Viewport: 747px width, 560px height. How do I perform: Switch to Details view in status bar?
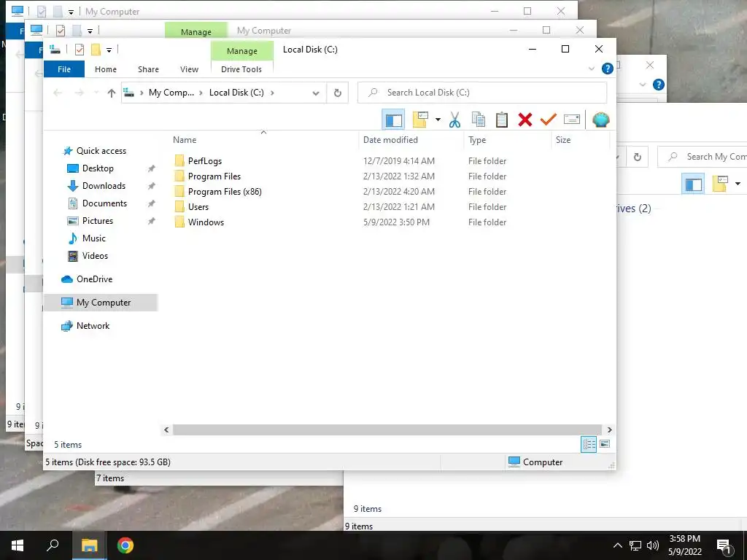pyautogui.click(x=589, y=444)
